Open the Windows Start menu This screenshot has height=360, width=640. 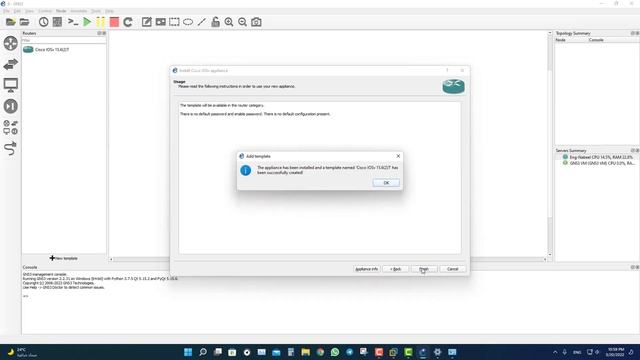point(188,352)
